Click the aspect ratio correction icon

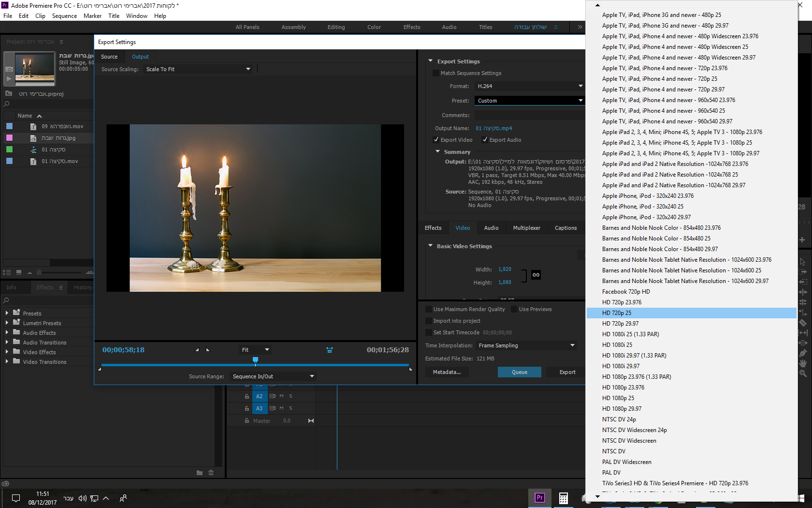point(329,350)
